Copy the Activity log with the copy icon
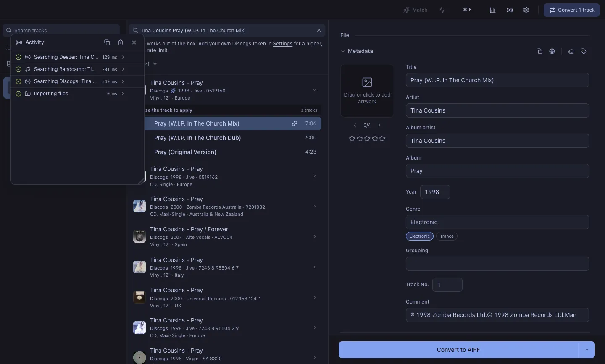605x364 pixels. (x=107, y=42)
